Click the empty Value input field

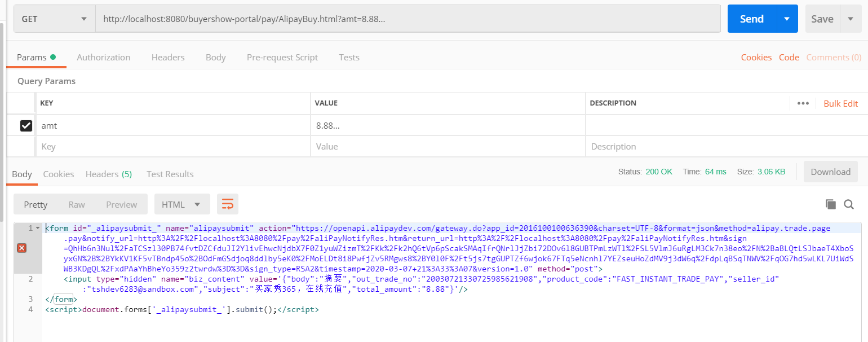click(448, 146)
